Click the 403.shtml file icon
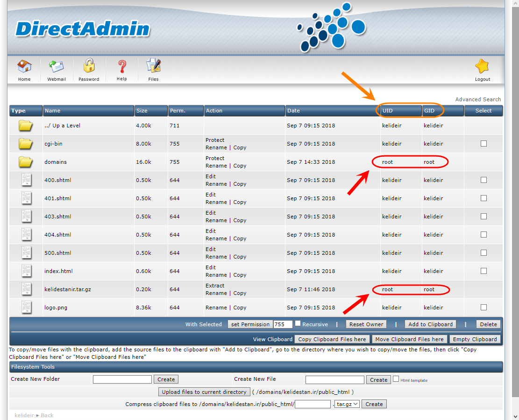Viewport: 519px width, 420px height. [x=26, y=216]
